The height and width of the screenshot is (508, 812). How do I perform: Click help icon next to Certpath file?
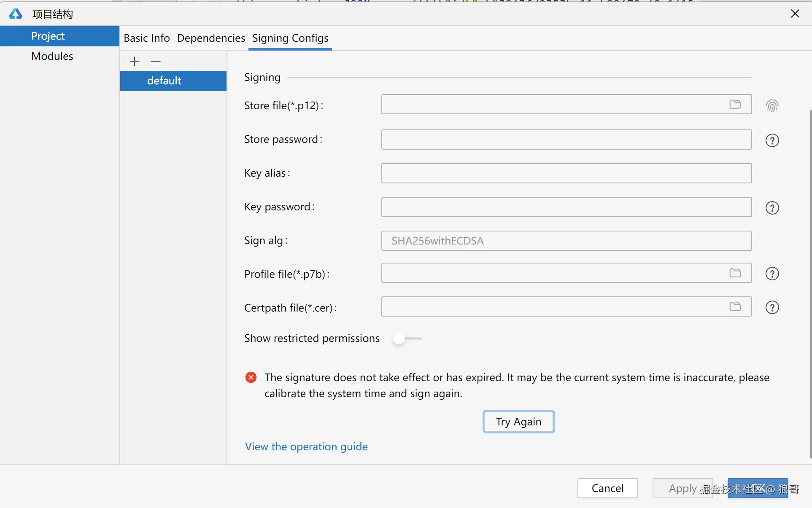(772, 307)
